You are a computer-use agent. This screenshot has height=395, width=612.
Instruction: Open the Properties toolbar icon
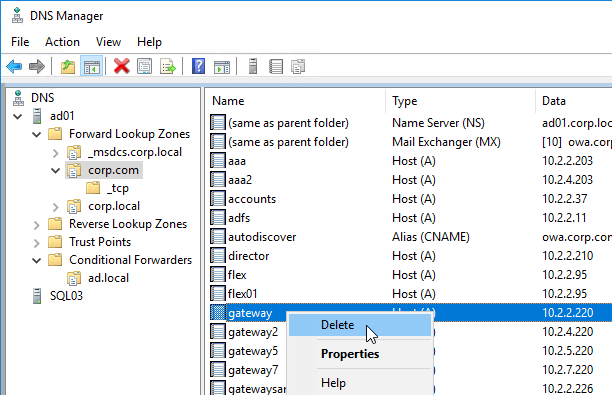(x=144, y=66)
